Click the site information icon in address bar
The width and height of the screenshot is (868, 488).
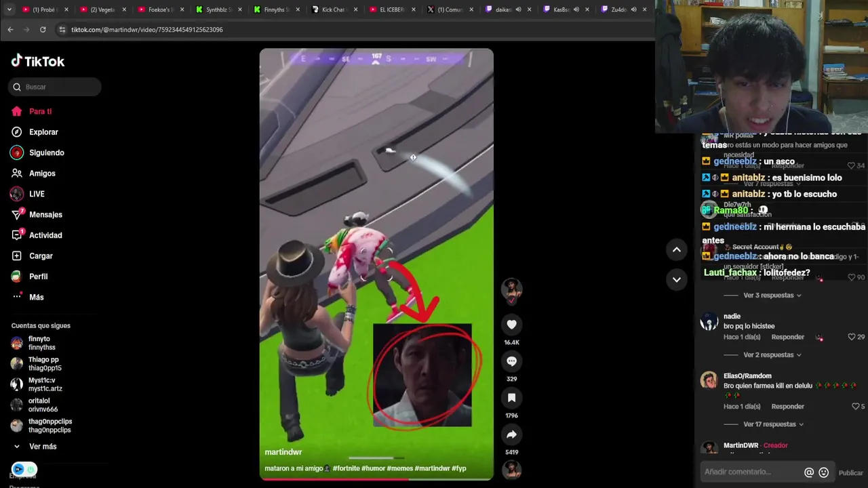click(x=62, y=30)
